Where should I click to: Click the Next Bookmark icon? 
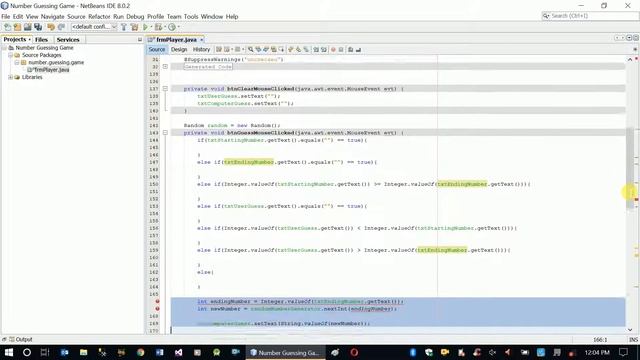click(298, 49)
